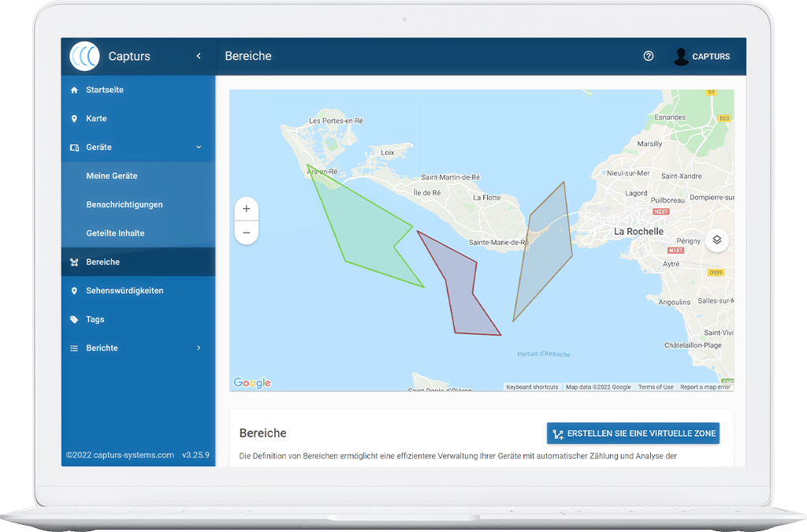Click the Châtelaillon-Plage map label

pyautogui.click(x=693, y=345)
